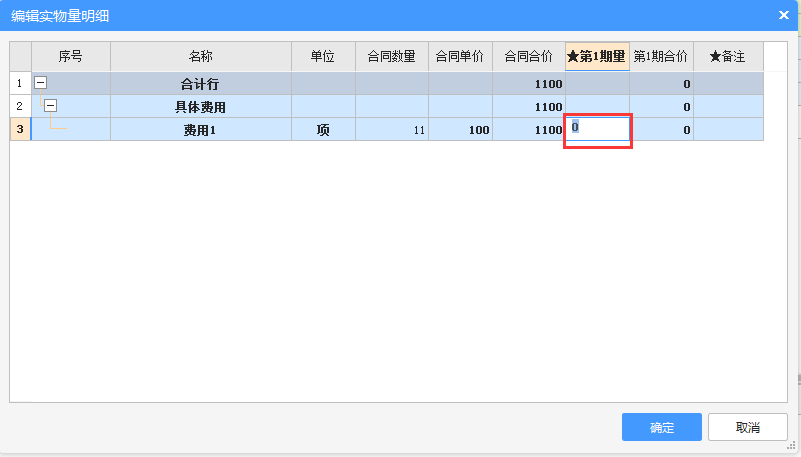Image resolution: width=801 pixels, height=457 pixels.
Task: Close the 编辑实物量明细 dialog
Action: pos(783,15)
